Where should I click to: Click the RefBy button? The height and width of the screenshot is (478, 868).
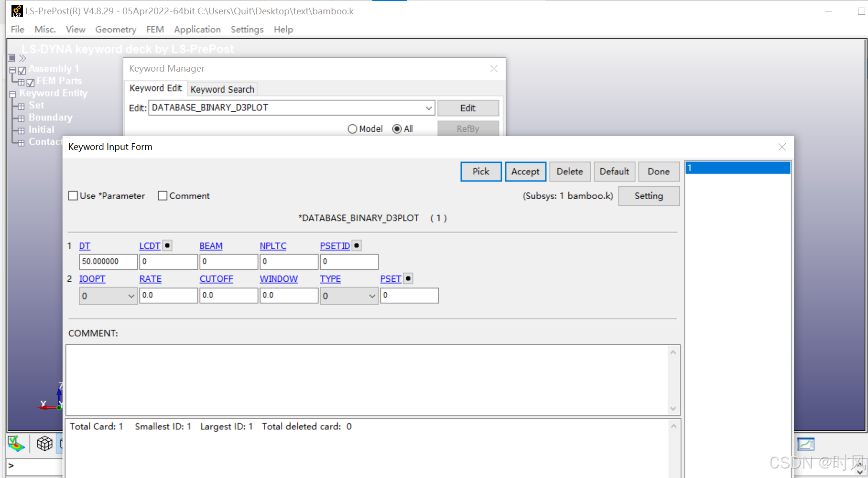[x=468, y=129]
